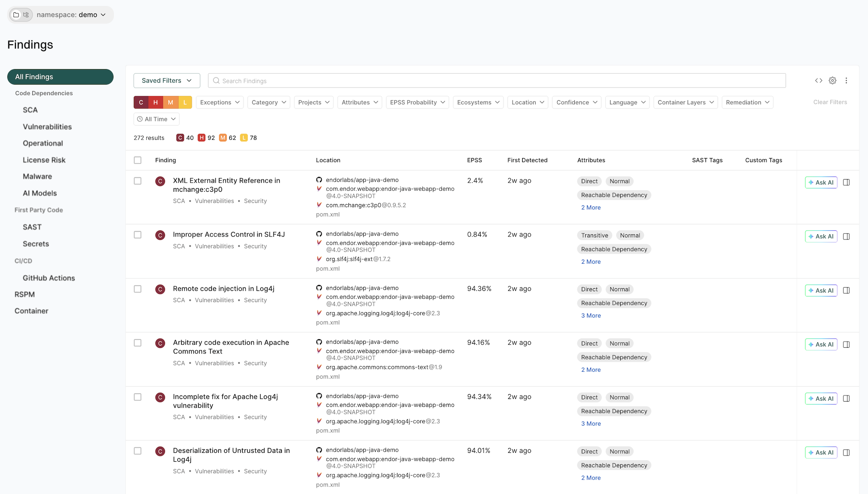This screenshot has height=494, width=868.
Task: Open the settings gear icon
Action: tap(833, 81)
